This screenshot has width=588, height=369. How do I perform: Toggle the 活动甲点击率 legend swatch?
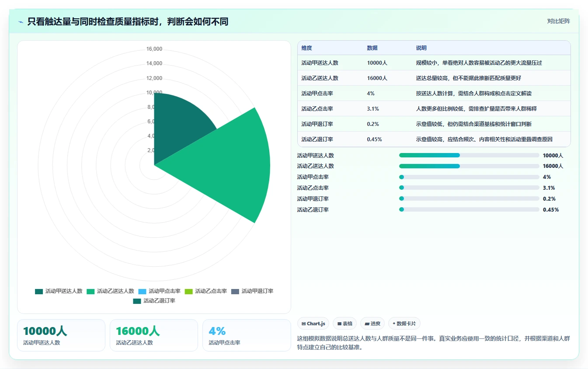tap(142, 291)
